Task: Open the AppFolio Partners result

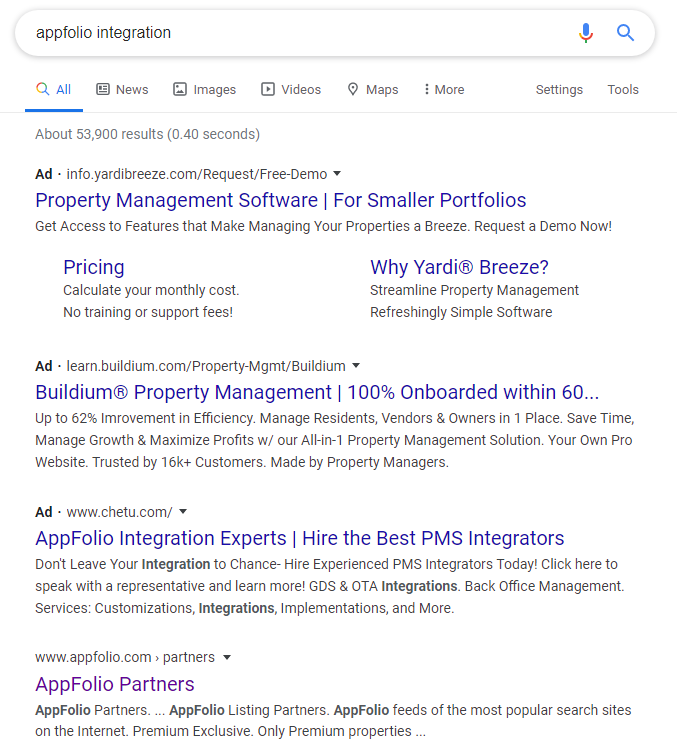Action: tap(115, 684)
